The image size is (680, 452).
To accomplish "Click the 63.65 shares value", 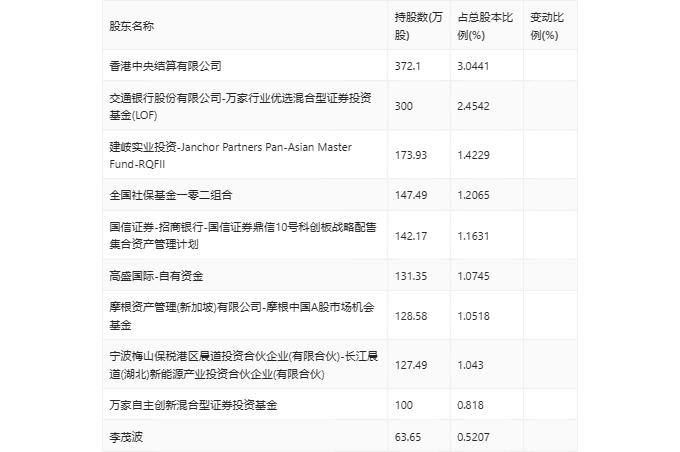I will [x=408, y=437].
